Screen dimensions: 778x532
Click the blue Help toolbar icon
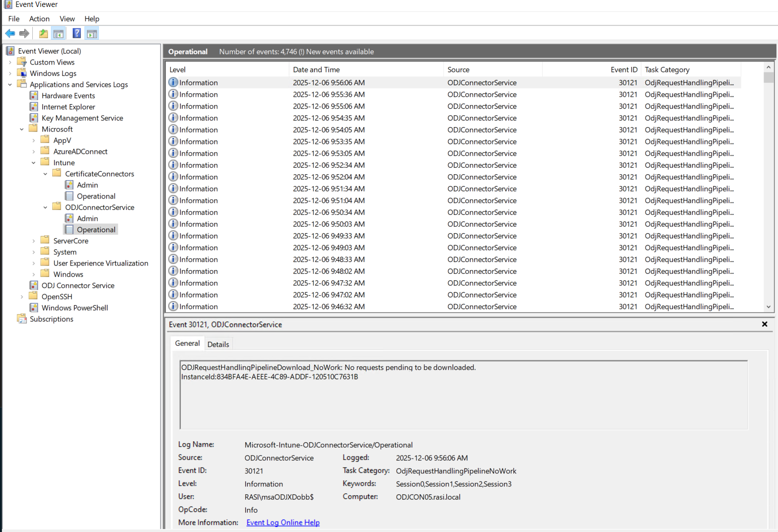click(77, 33)
